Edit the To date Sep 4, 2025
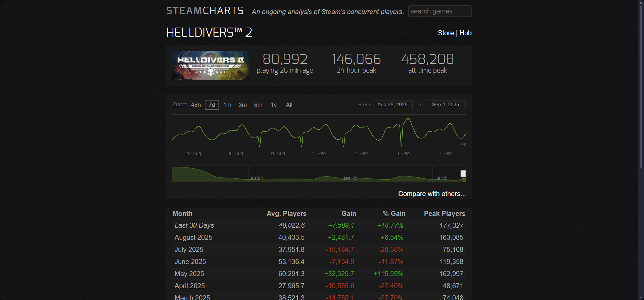The image size is (644, 300). pos(446,105)
